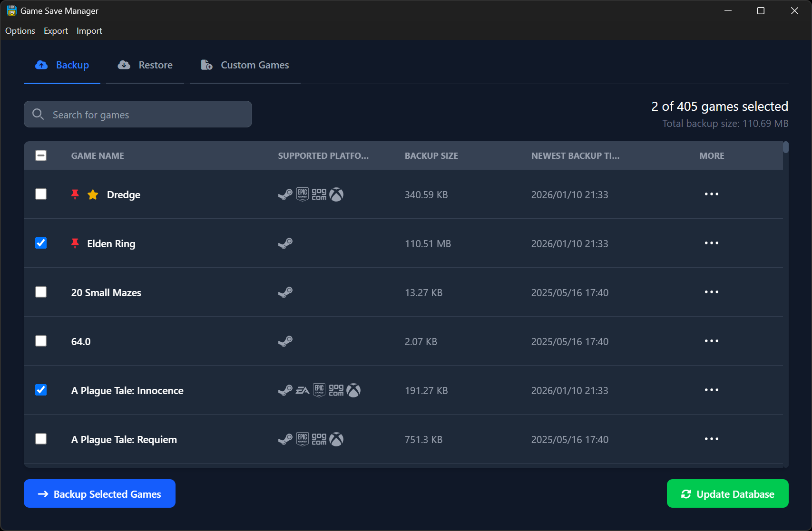Uncheck the Elden Ring checkbox
The height and width of the screenshot is (531, 812).
[x=41, y=243]
